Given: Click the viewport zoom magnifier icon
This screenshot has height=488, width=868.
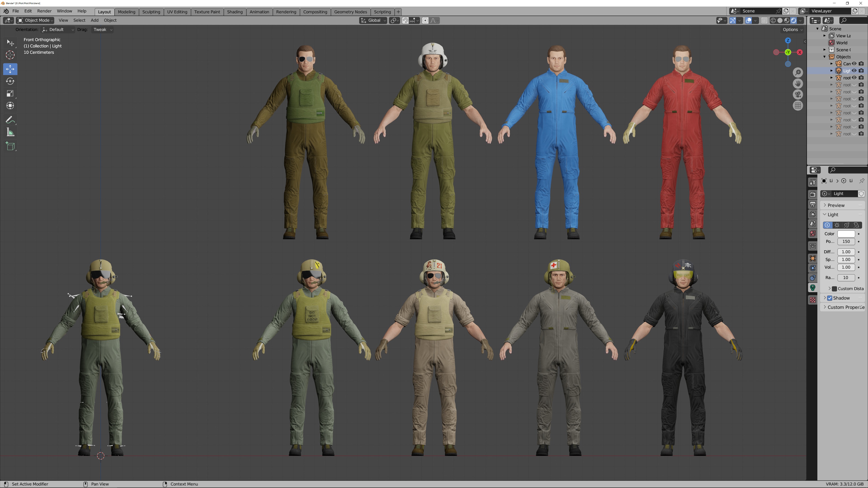Looking at the screenshot, I should coord(797,72).
